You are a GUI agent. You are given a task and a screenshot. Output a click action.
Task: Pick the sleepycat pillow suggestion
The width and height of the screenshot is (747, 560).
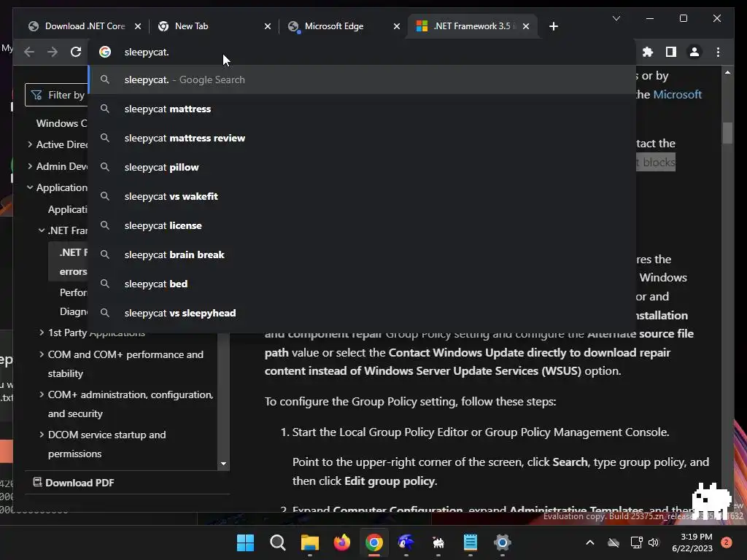click(x=362, y=167)
